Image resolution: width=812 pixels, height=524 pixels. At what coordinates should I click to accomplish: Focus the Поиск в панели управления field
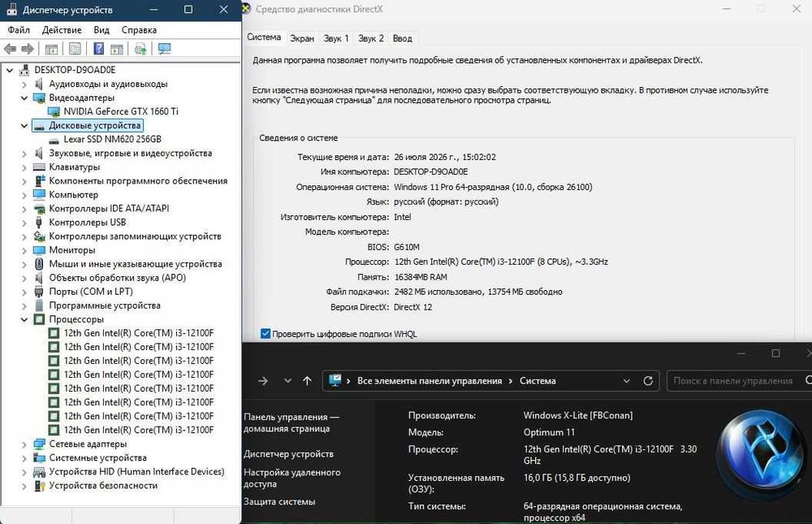(x=740, y=381)
